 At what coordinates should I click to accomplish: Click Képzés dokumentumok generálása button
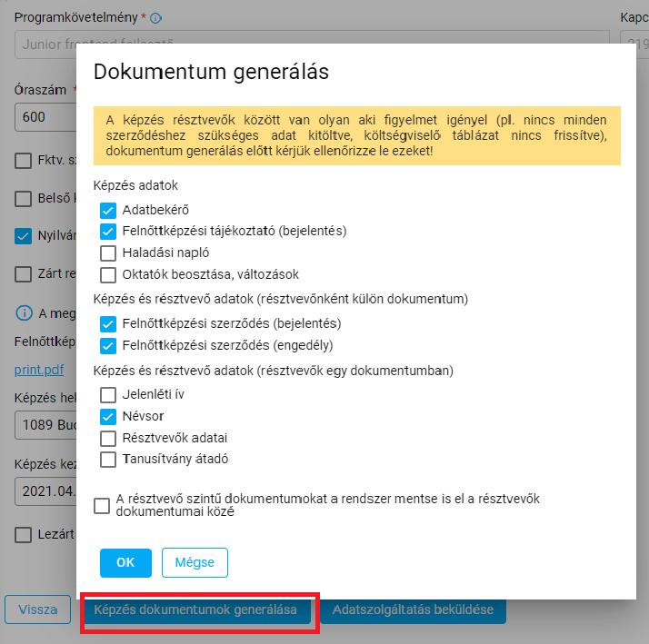point(197,610)
